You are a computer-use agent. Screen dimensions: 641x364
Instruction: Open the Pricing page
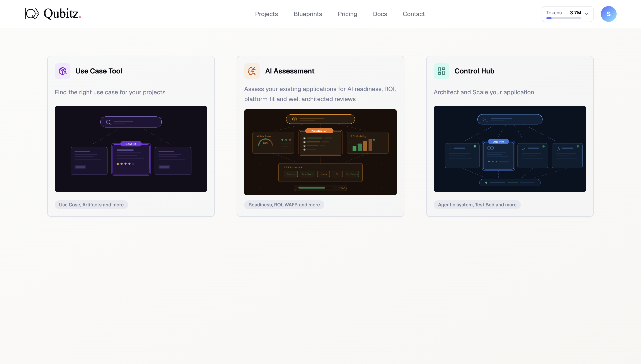tap(347, 14)
